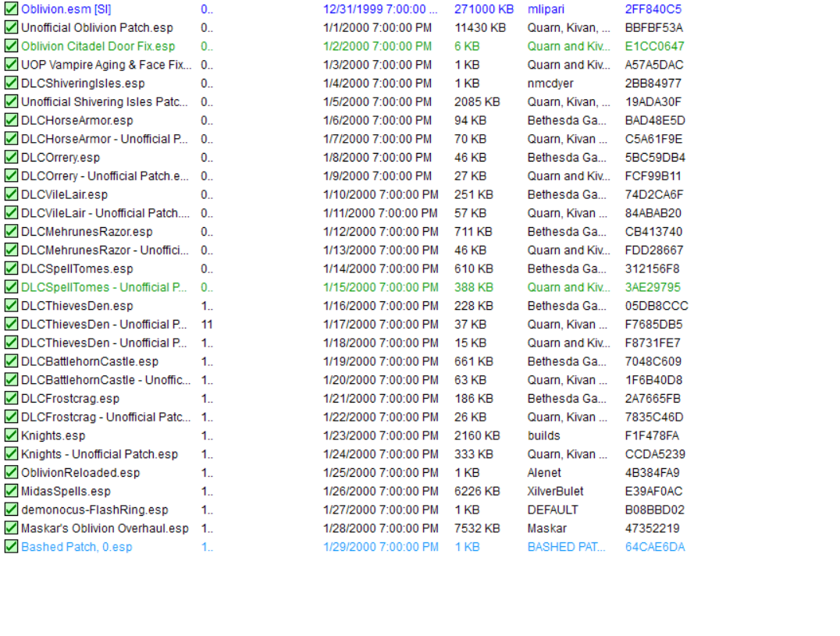Select Knights - Unofficial Patch.esp file name
The width and height of the screenshot is (840, 636).
[x=100, y=454]
